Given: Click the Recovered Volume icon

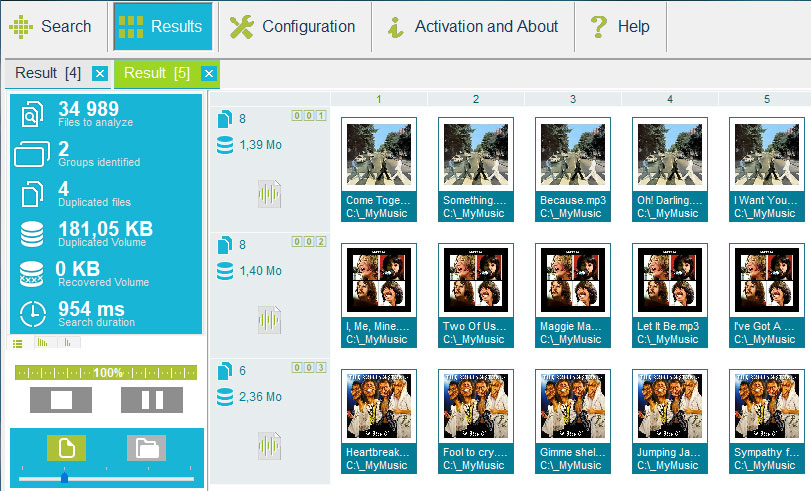Looking at the screenshot, I should tap(32, 274).
